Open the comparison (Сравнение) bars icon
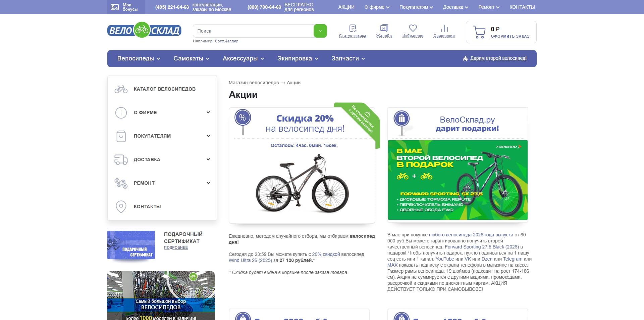 click(444, 28)
